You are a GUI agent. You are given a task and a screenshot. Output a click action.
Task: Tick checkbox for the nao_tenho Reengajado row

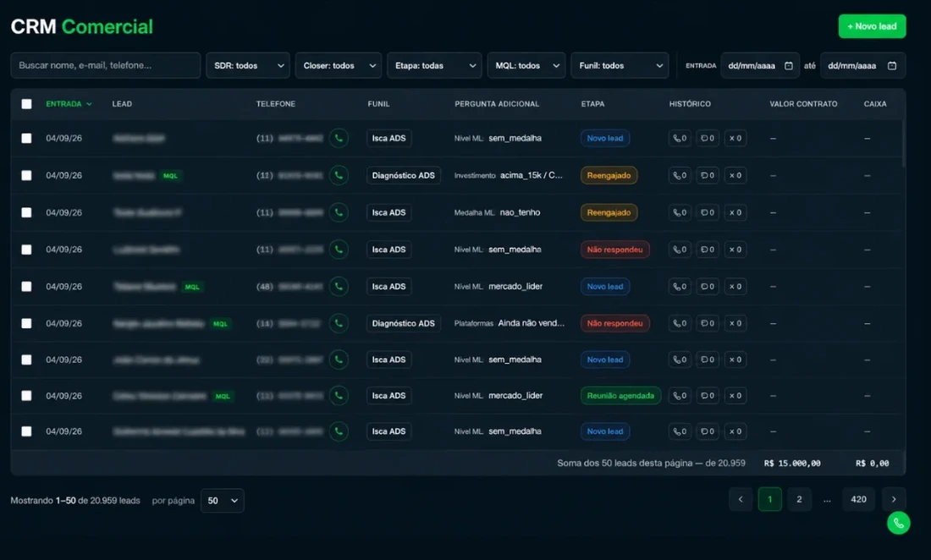[27, 212]
